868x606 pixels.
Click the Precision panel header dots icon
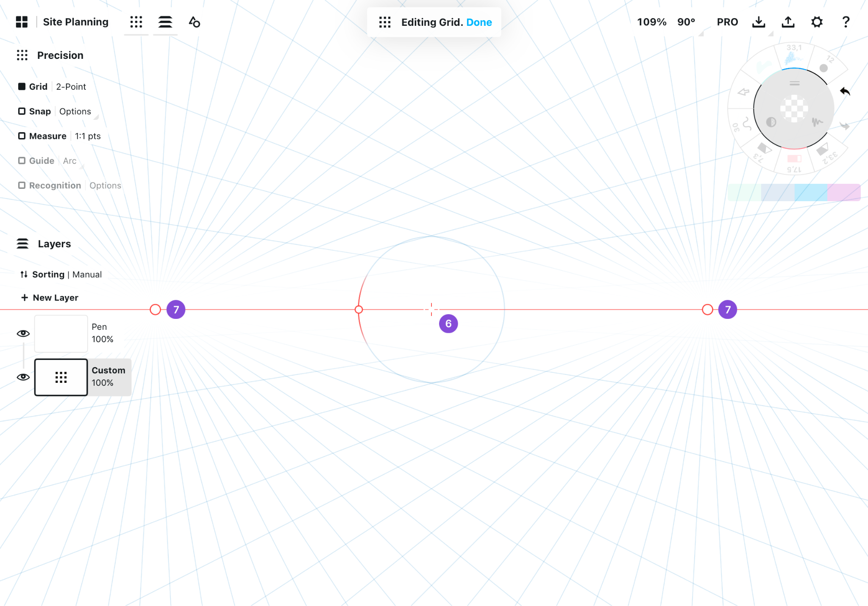pyautogui.click(x=22, y=55)
